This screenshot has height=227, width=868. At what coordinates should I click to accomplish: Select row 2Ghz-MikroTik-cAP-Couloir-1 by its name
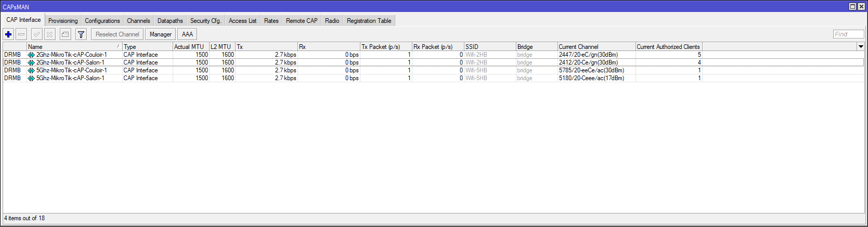pos(71,55)
